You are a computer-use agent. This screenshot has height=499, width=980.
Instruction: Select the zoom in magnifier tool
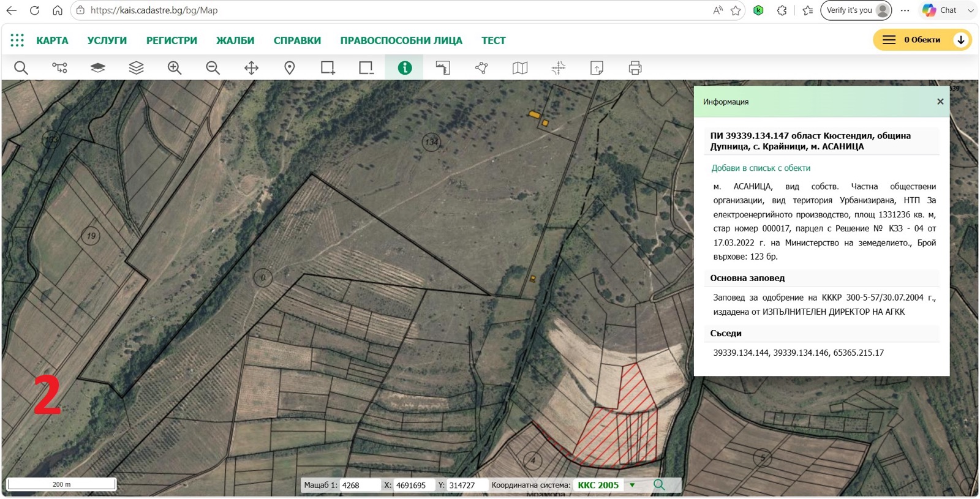coord(175,68)
